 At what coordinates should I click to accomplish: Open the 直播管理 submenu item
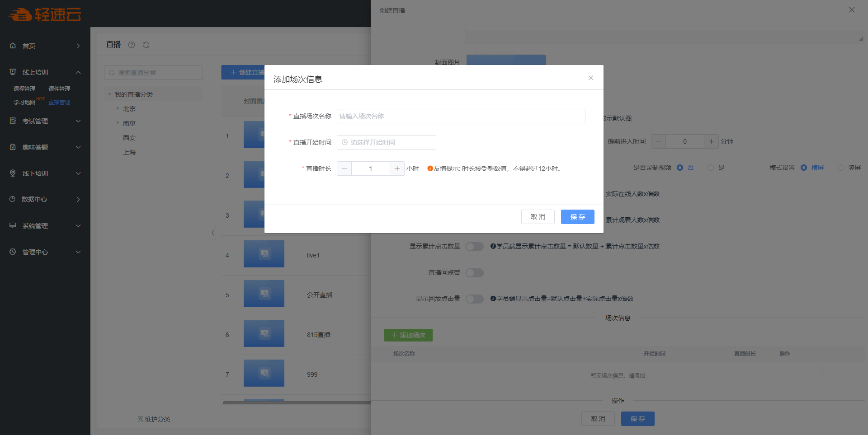(x=59, y=103)
